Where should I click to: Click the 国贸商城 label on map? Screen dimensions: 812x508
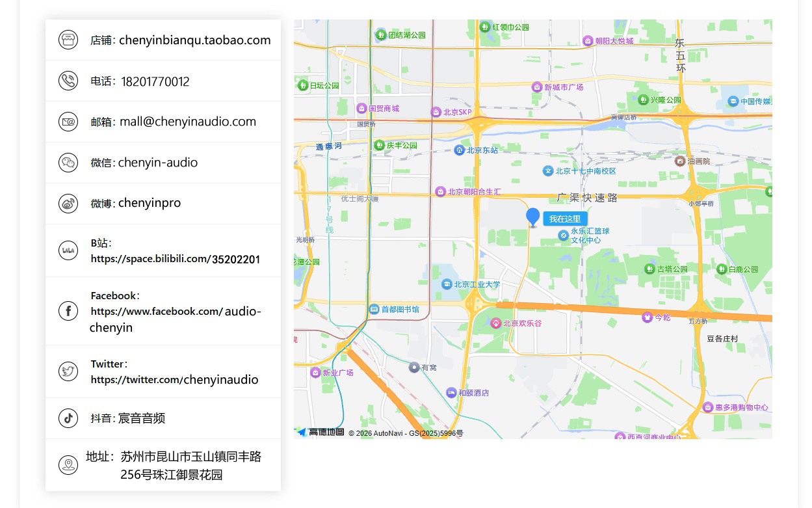[x=384, y=109]
